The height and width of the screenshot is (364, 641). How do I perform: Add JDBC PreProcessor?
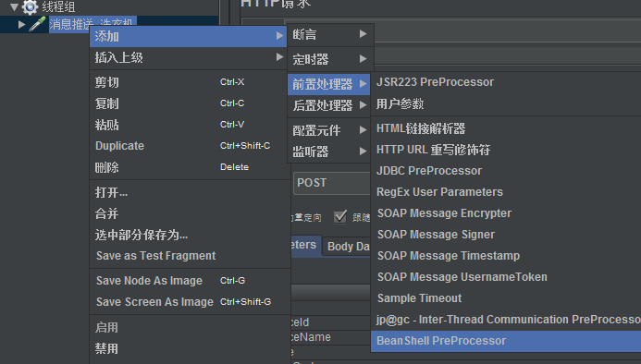pyautogui.click(x=506, y=171)
